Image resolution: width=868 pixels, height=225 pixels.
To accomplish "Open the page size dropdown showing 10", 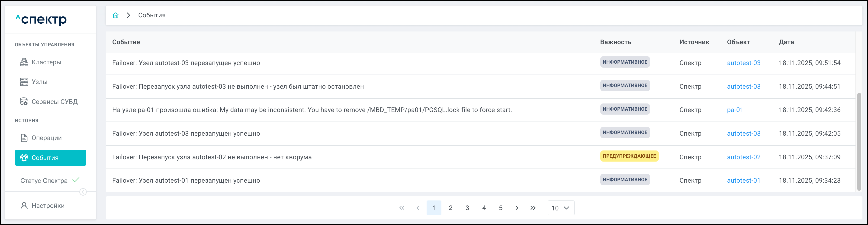I will tap(561, 208).
